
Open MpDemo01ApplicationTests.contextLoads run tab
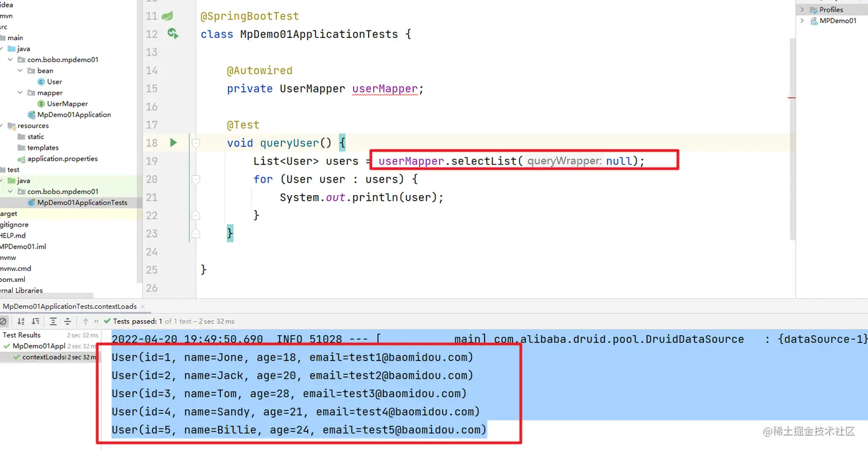pyautogui.click(x=69, y=307)
